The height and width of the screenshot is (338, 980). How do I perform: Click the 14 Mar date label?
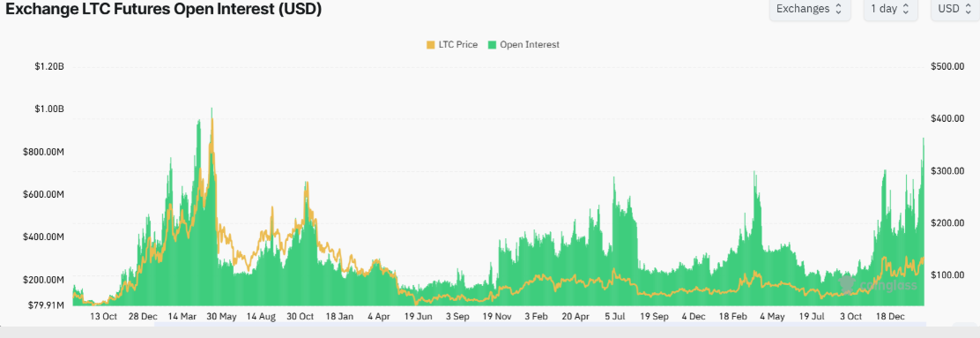click(x=182, y=317)
